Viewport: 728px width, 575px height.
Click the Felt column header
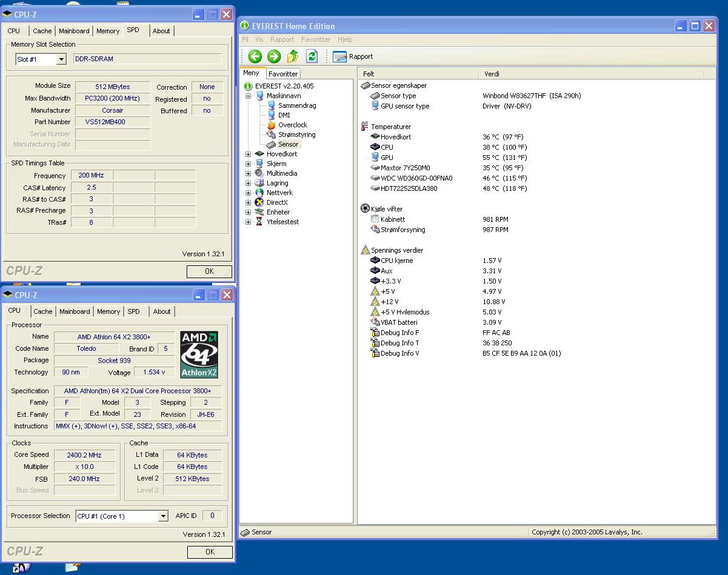pos(418,74)
